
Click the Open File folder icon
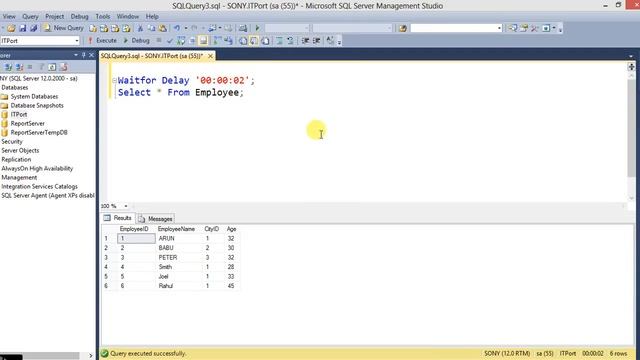pos(11,28)
